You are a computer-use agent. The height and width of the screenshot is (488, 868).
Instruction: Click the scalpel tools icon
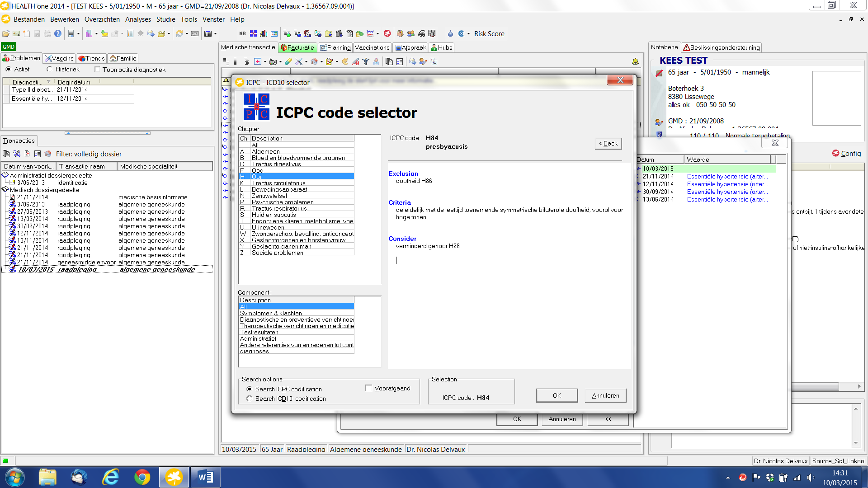[x=298, y=61]
